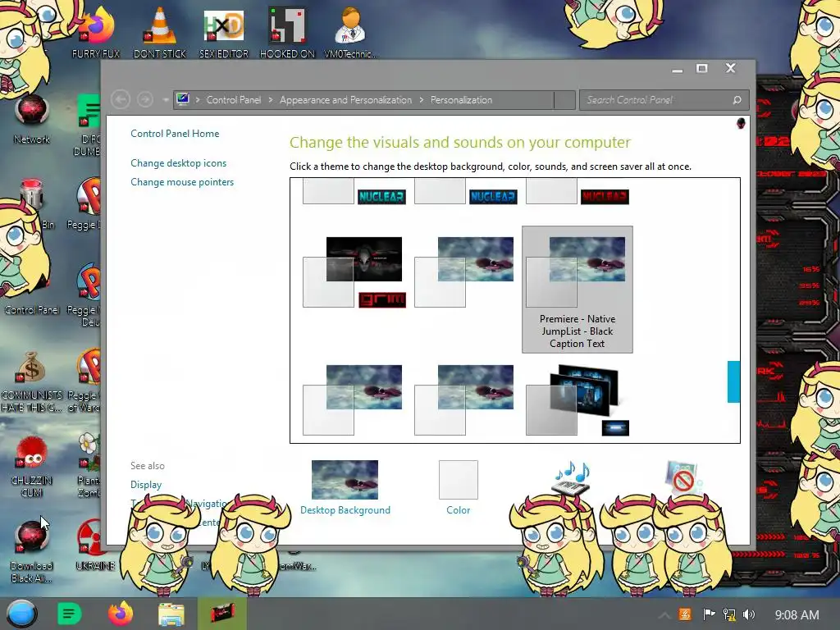Show hidden tray icons chevron
840x630 pixels.
(664, 615)
